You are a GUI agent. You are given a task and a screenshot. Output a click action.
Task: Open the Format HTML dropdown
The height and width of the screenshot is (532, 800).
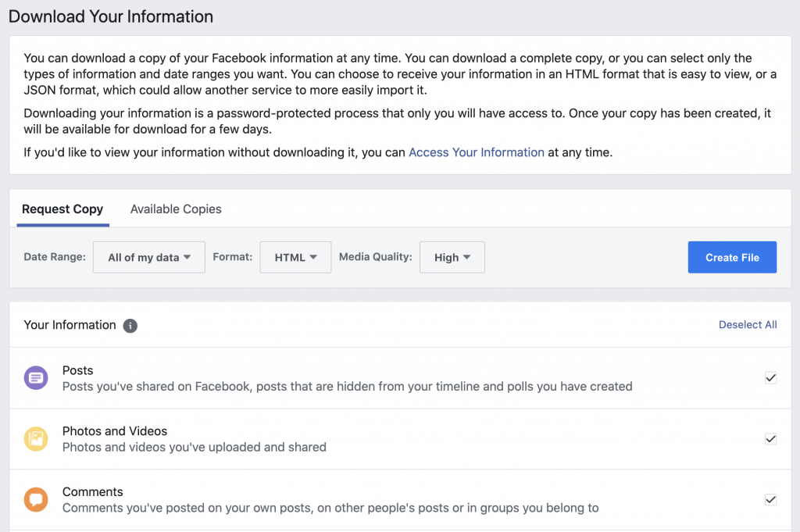[295, 257]
